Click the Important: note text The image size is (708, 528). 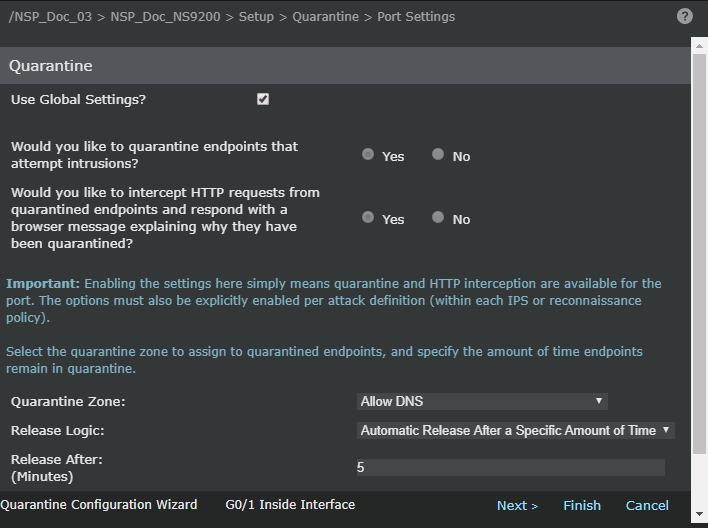tap(334, 300)
